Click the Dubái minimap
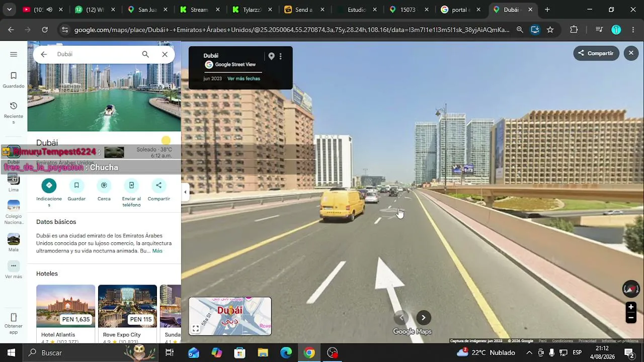The image size is (644, 362). (x=230, y=316)
